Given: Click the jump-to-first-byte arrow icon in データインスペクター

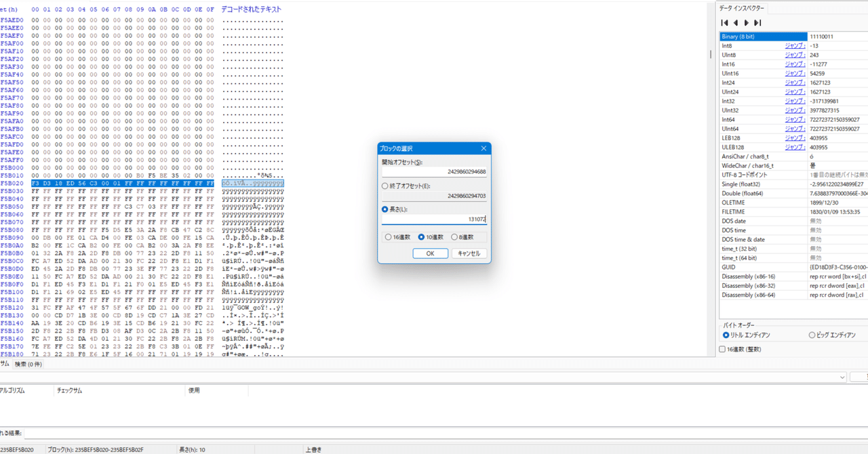Looking at the screenshot, I should 726,22.
